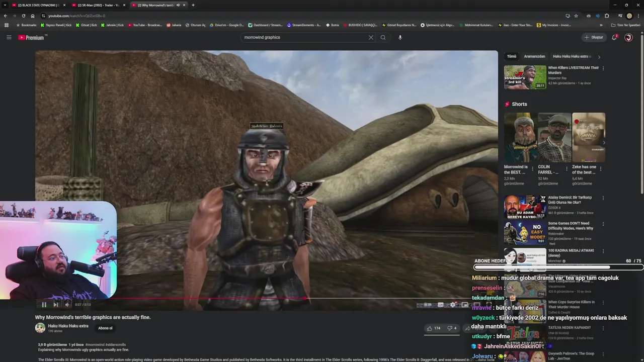Show more filter chips arrow
644x362 pixels.
point(599,57)
